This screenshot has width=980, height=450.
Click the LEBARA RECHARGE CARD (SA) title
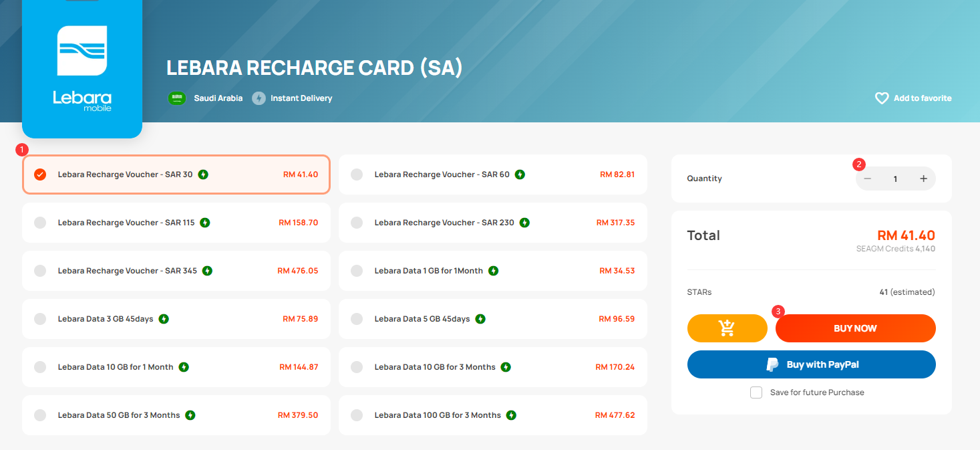315,68
